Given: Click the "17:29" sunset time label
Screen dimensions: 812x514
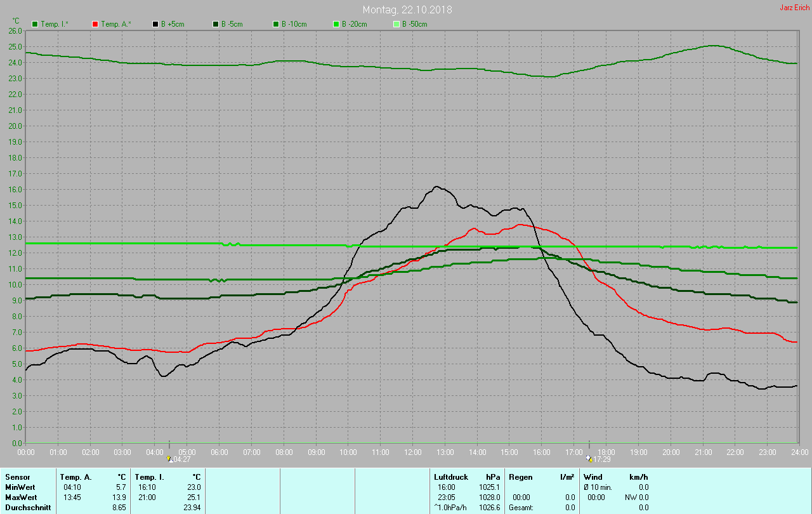Looking at the screenshot, I should tap(602, 459).
